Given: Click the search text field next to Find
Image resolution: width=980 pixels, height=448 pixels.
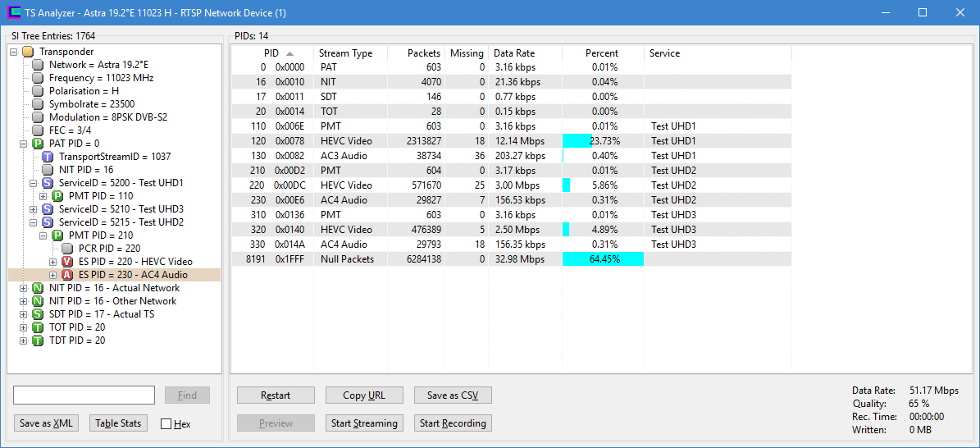Looking at the screenshot, I should click(x=84, y=395).
